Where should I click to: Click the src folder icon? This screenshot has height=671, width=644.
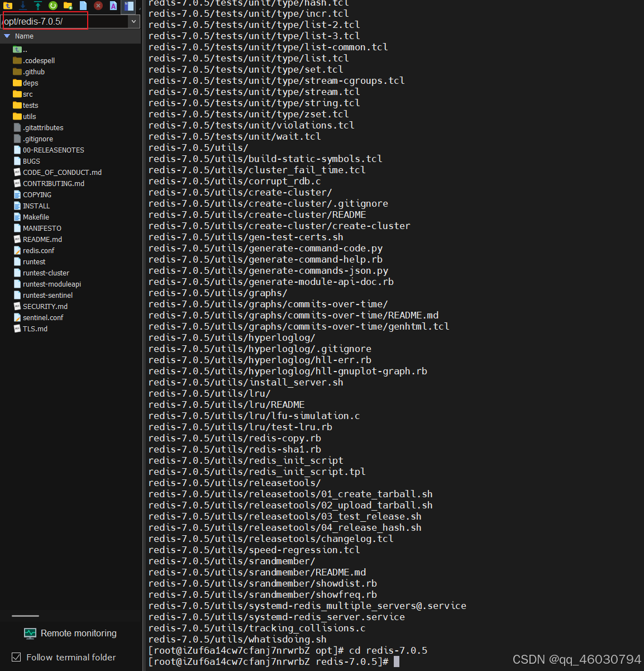[17, 94]
